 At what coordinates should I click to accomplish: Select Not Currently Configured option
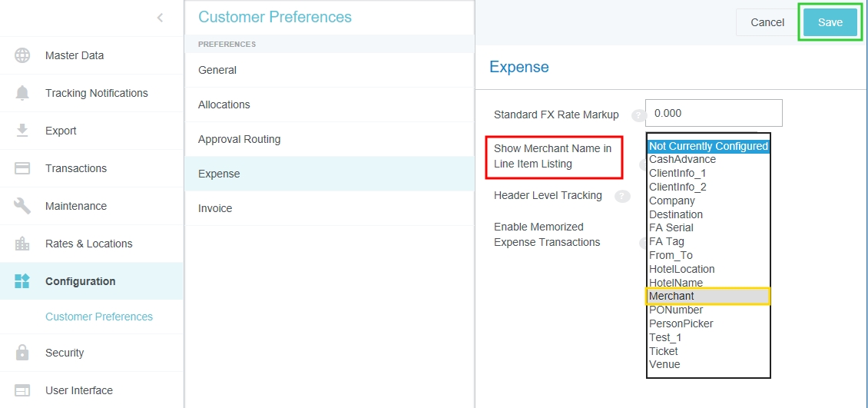tap(707, 146)
